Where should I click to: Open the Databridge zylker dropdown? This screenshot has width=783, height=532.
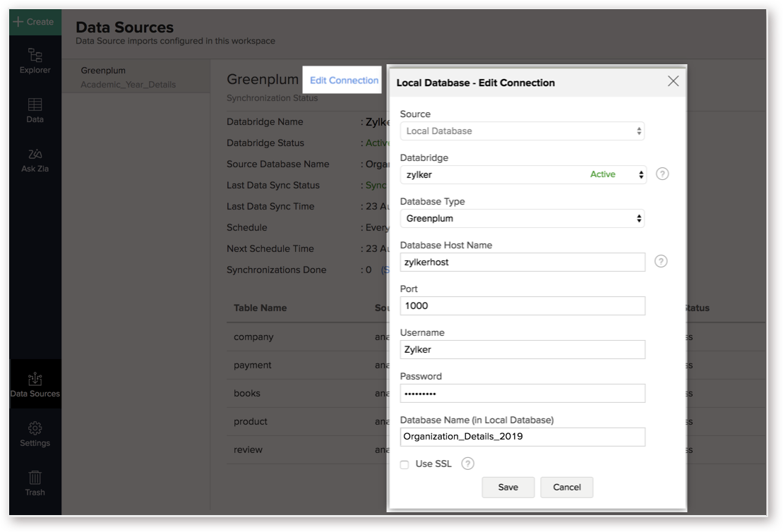tap(523, 175)
